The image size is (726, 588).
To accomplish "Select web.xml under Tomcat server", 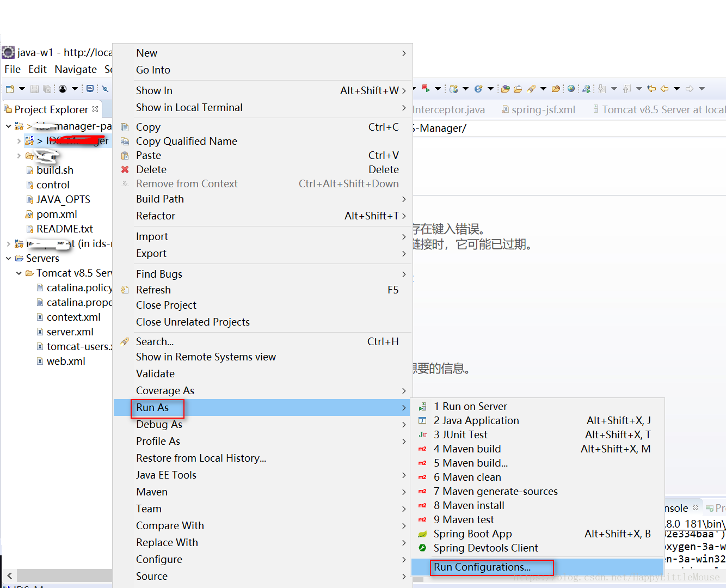I will 66,361.
